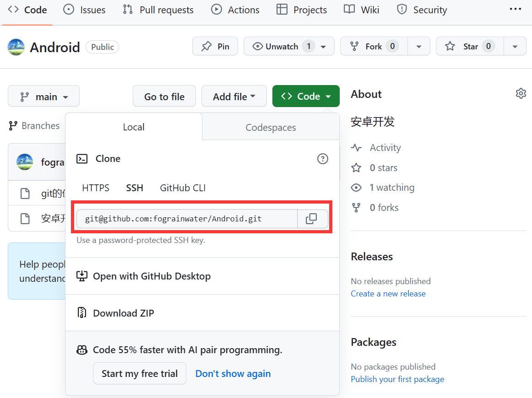The height and width of the screenshot is (398, 532).
Task: Open the Wiki tab
Action: pos(362,10)
